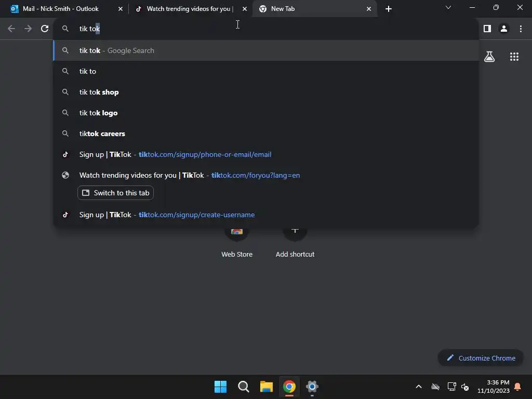Open Windows taskbar search
This screenshot has height=399, width=532.
[x=243, y=387]
